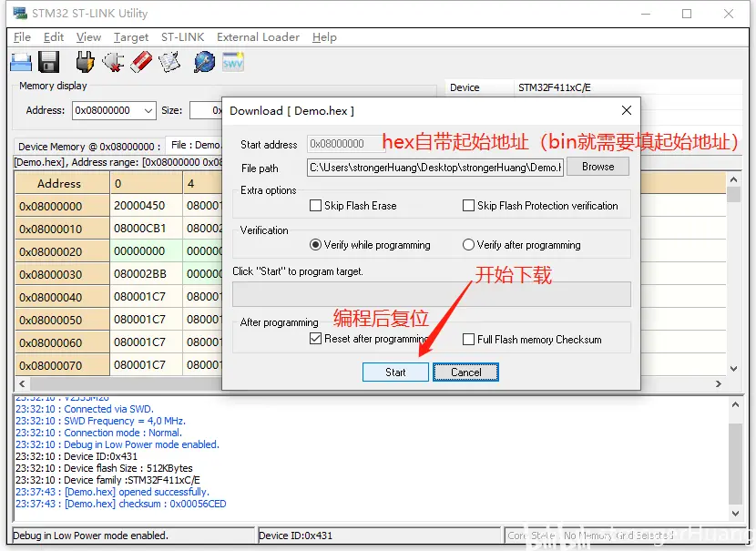The height and width of the screenshot is (551, 756).
Task: Open the ST-LINK menu
Action: pos(182,37)
